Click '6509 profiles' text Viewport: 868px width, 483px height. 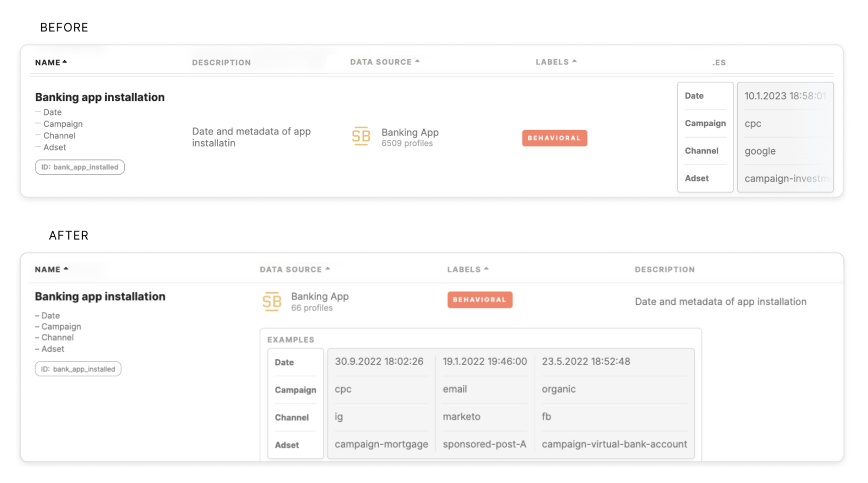tap(407, 144)
